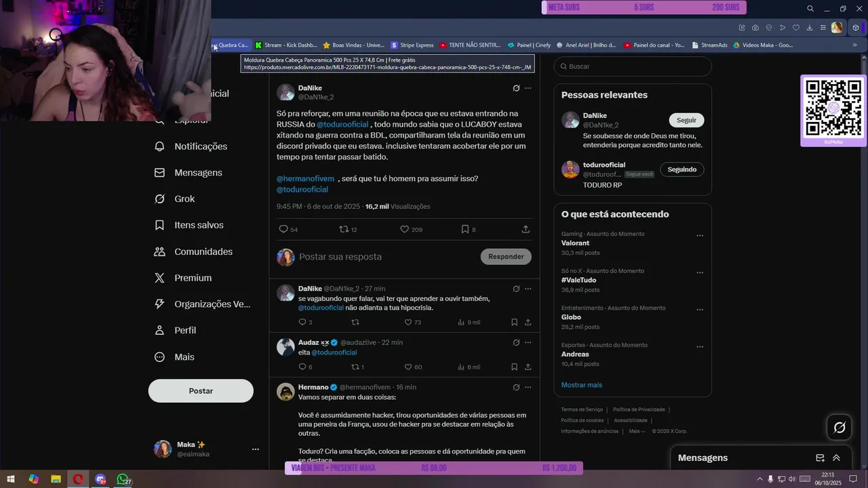
Task: Open more options on Audaz reply
Action: (x=528, y=342)
